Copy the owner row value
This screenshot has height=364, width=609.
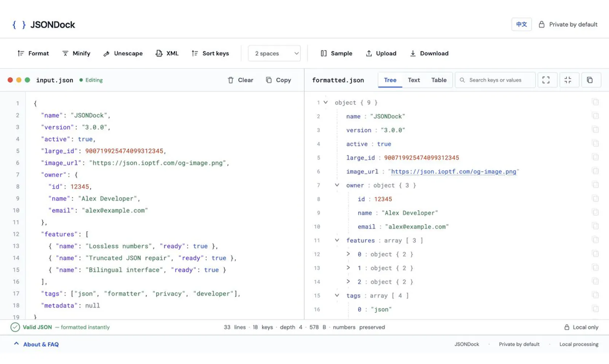[x=595, y=185]
